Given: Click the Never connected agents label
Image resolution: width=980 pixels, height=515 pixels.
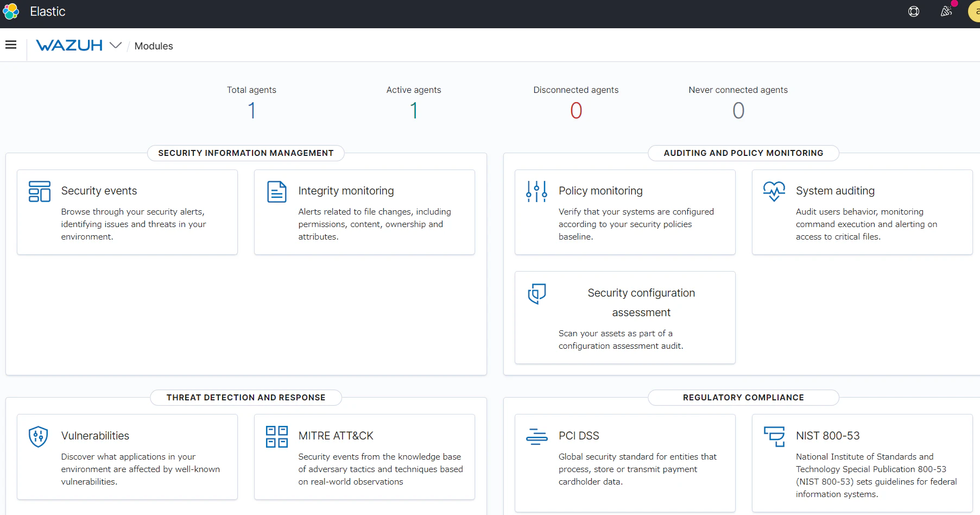Looking at the screenshot, I should click(738, 90).
